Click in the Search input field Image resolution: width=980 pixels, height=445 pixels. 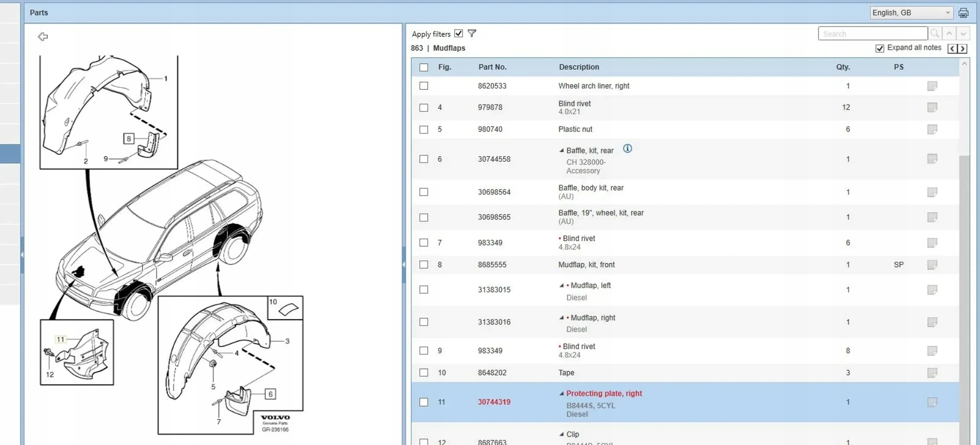(x=873, y=34)
